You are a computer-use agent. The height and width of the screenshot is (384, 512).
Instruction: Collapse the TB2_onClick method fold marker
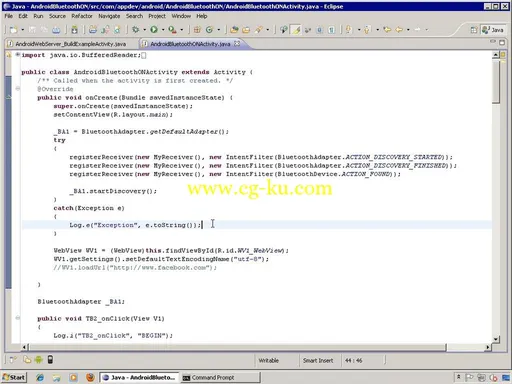pyautogui.click(x=18, y=318)
